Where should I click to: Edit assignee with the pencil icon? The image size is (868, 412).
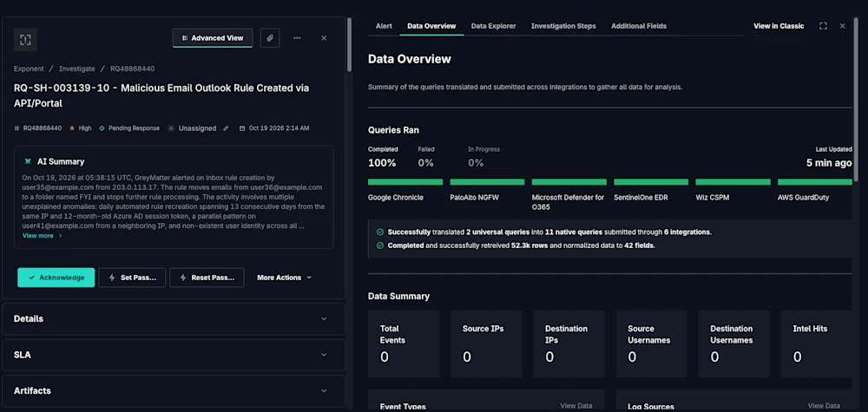[x=226, y=128]
